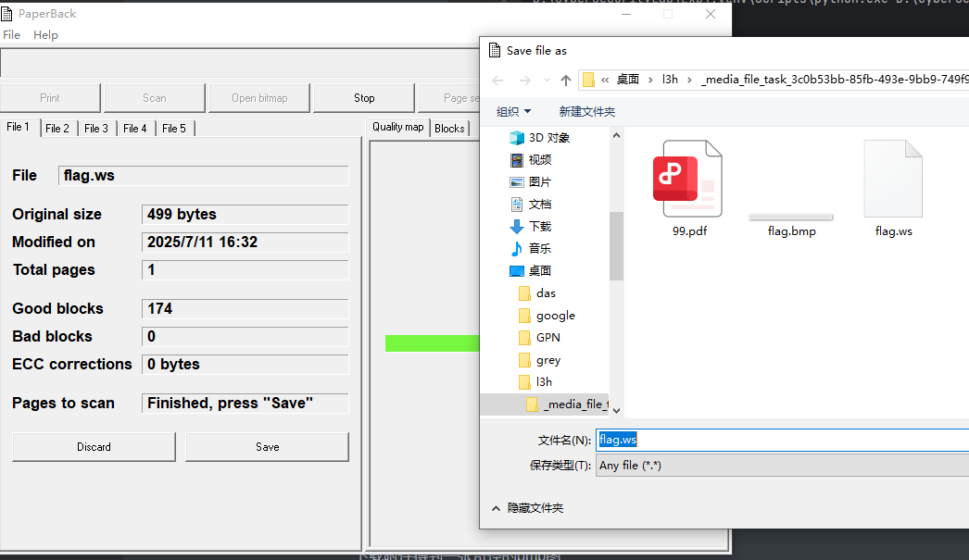The image size is (969, 560).
Task: Click the PaperBack title bar icon
Action: (6, 14)
